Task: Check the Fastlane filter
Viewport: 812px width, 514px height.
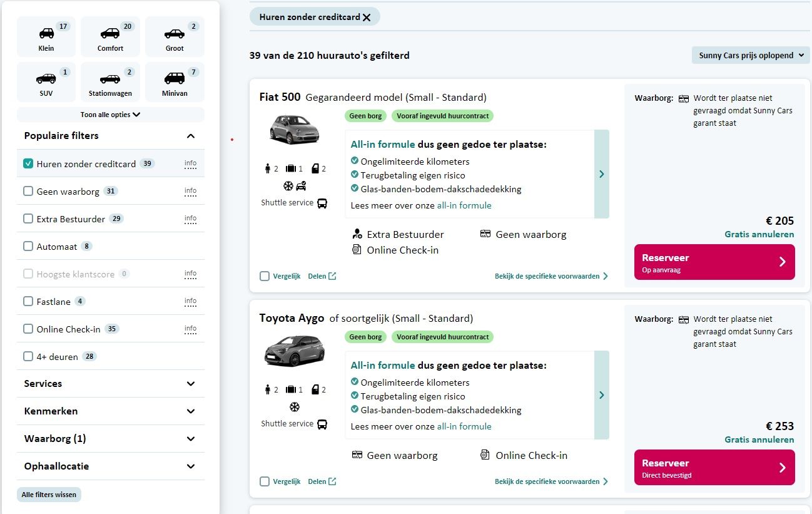Action: [28, 301]
